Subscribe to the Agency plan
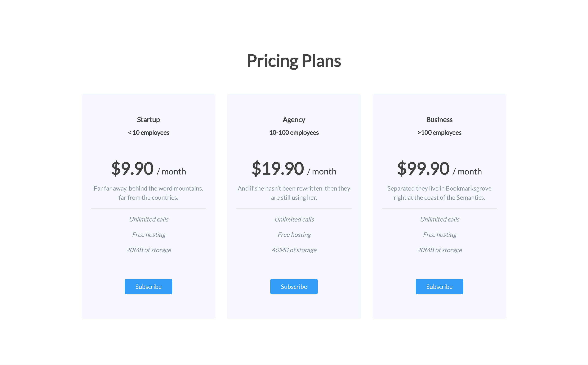 294,287
